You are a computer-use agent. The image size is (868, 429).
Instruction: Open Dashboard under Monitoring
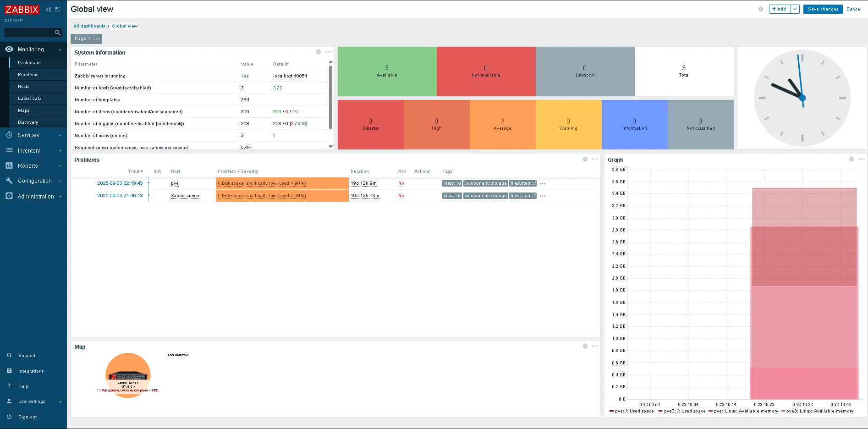(29, 62)
